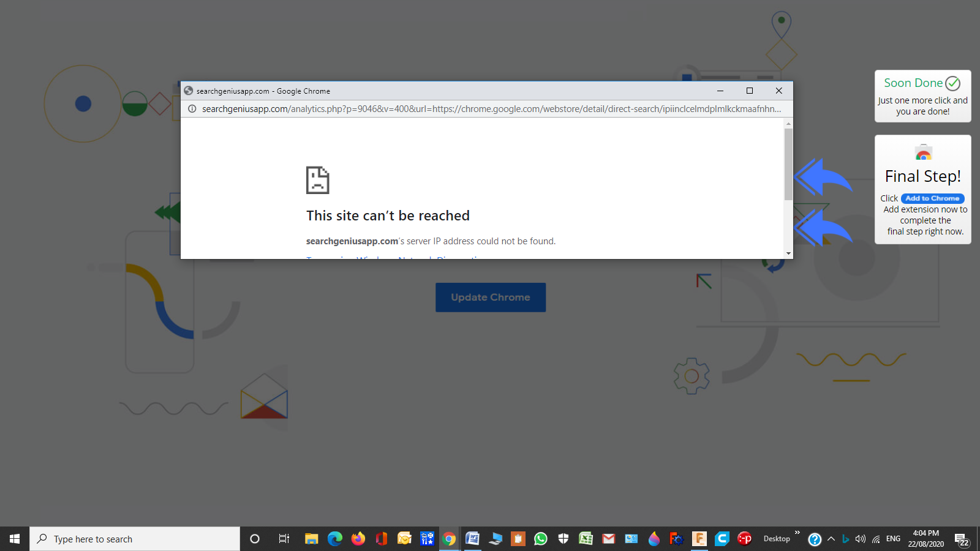Viewport: 980px width, 551px height.
Task: Click the Bing tray icon
Action: point(846,539)
